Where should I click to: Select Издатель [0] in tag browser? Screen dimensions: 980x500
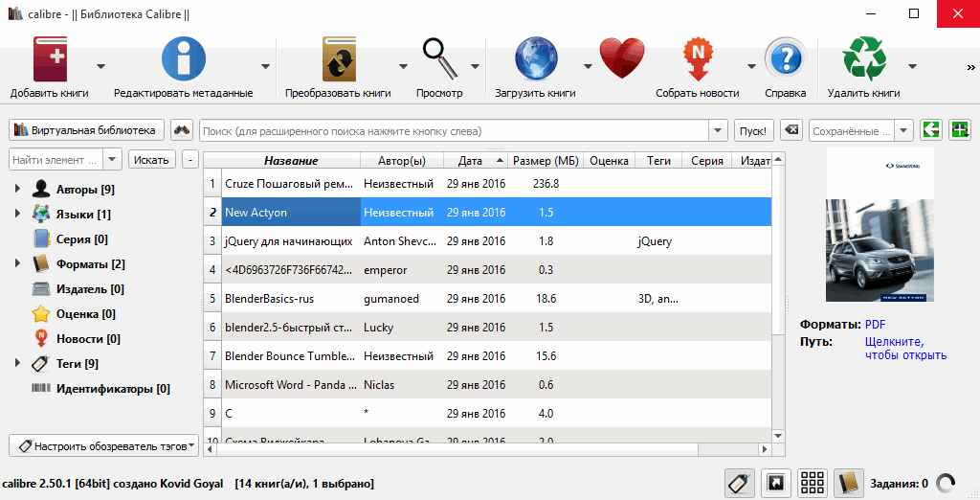(x=89, y=289)
